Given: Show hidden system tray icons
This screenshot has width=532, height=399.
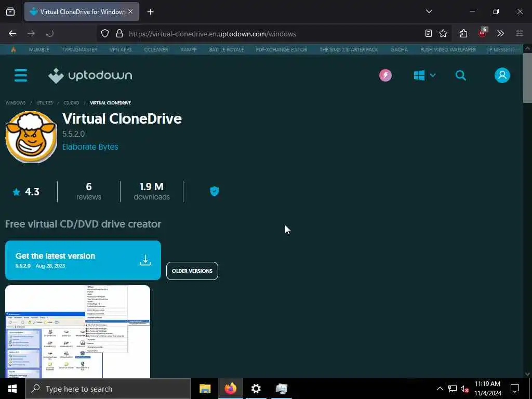Looking at the screenshot, I should (x=440, y=389).
